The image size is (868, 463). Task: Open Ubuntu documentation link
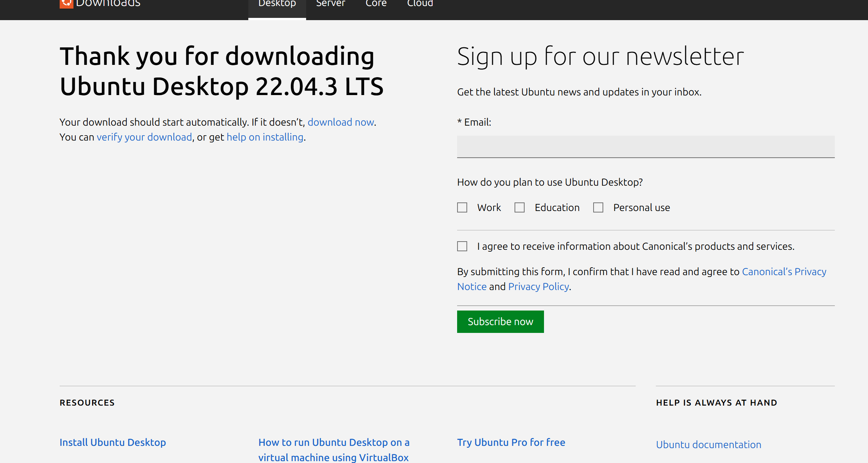coord(708,445)
